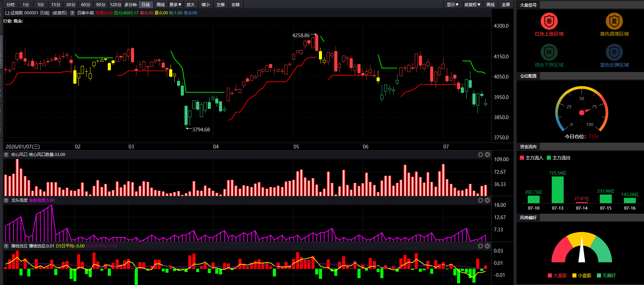Image resolution: width=644 pixels, height=285 pixels.
Task: Click the 资金流向 panel header
Action: (x=528, y=147)
